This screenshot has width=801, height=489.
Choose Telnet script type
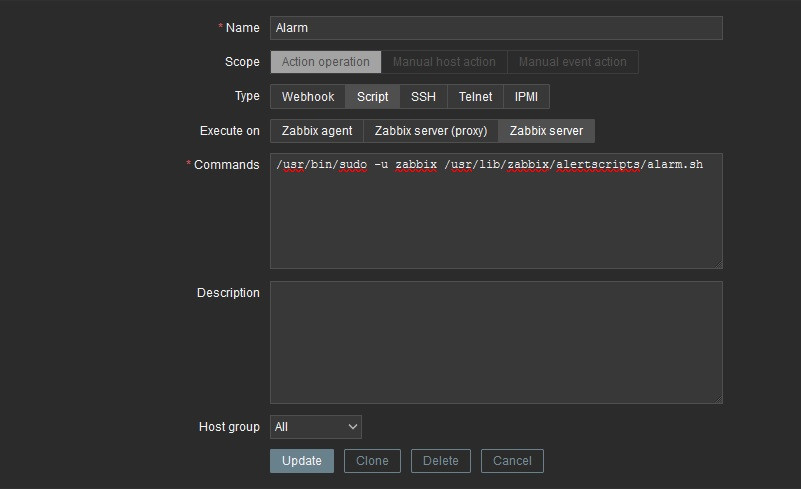(475, 97)
